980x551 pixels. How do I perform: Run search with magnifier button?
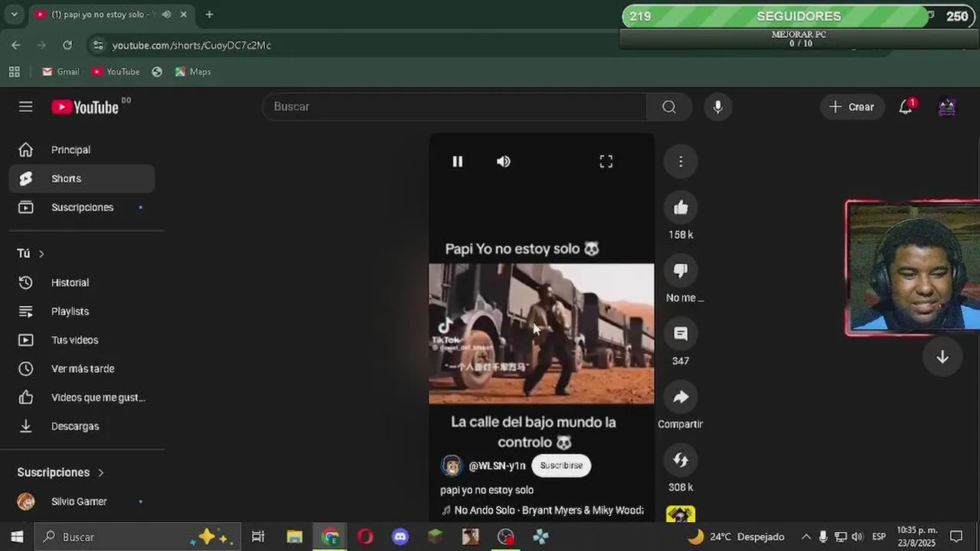pyautogui.click(x=669, y=106)
